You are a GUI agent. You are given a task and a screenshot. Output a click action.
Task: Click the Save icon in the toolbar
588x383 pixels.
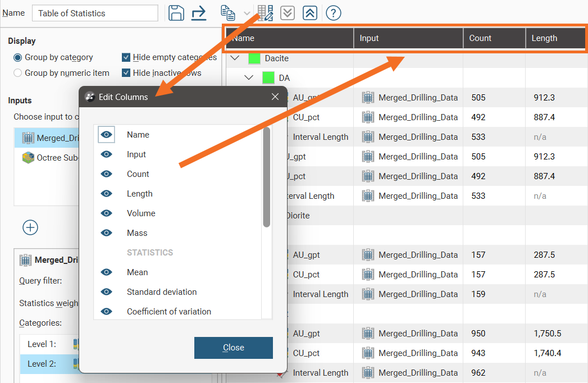pyautogui.click(x=176, y=13)
